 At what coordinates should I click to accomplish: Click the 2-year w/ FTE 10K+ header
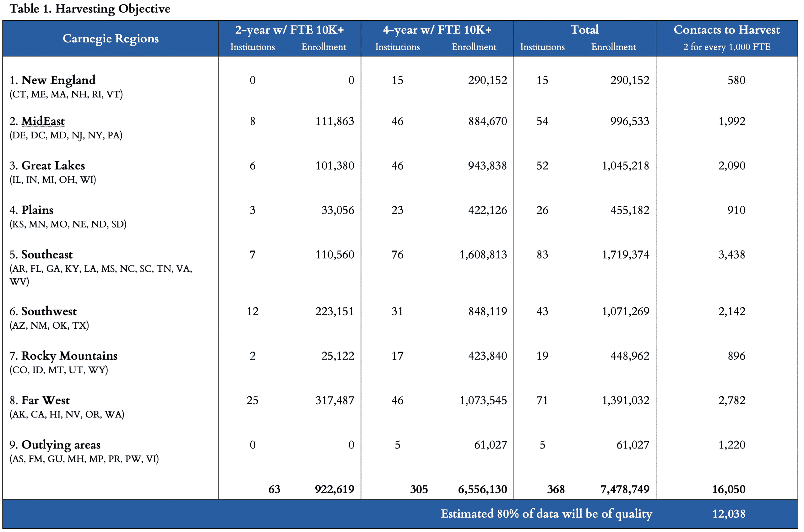coord(289,30)
